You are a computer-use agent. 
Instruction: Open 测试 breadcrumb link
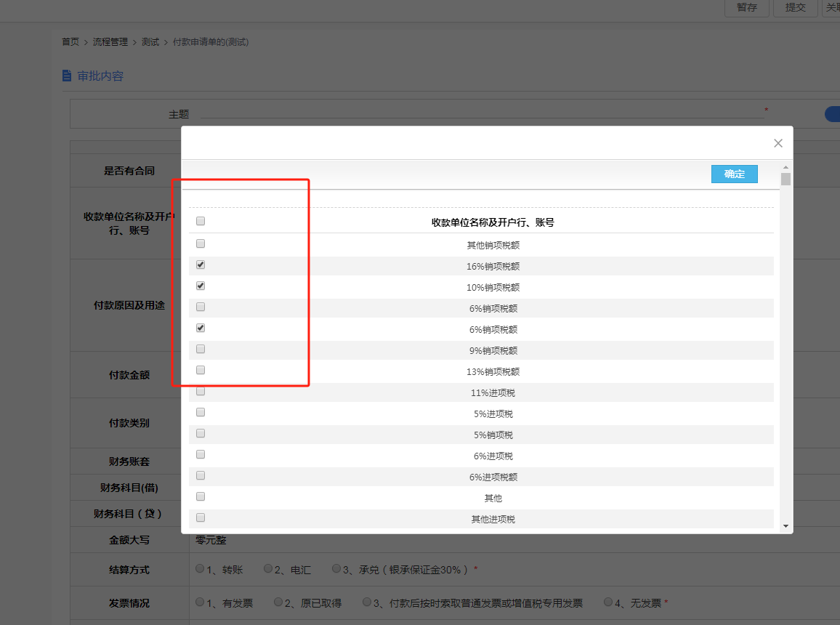tap(150, 41)
